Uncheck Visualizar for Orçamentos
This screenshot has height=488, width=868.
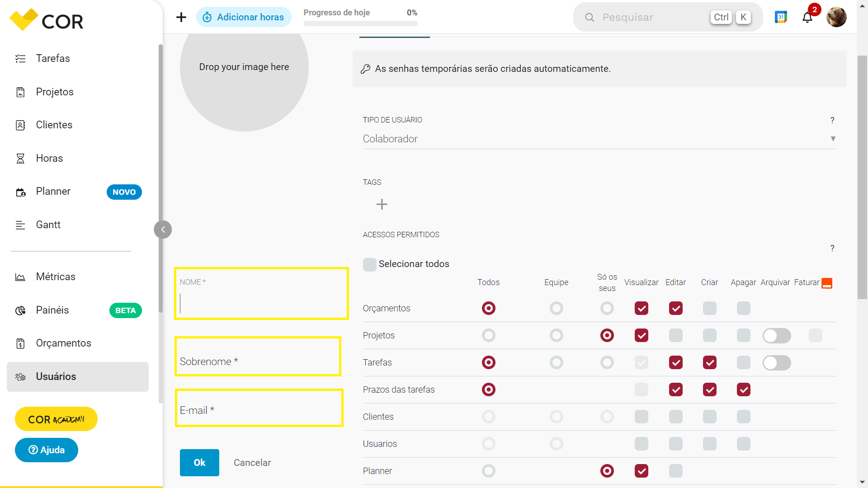(642, 308)
